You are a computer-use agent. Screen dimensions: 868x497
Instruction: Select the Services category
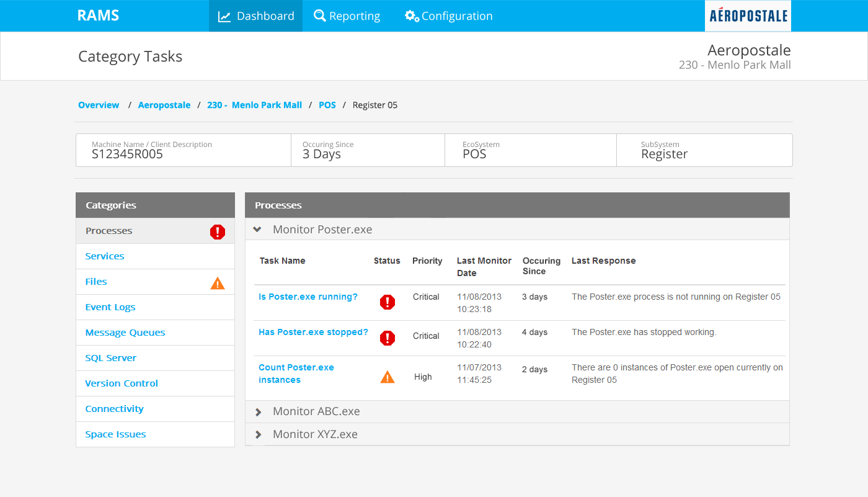(x=155, y=256)
